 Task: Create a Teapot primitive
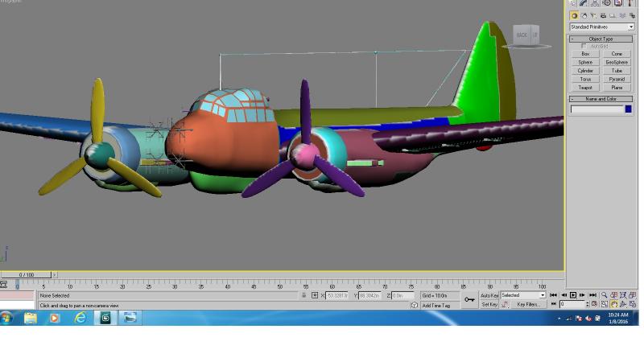click(585, 88)
